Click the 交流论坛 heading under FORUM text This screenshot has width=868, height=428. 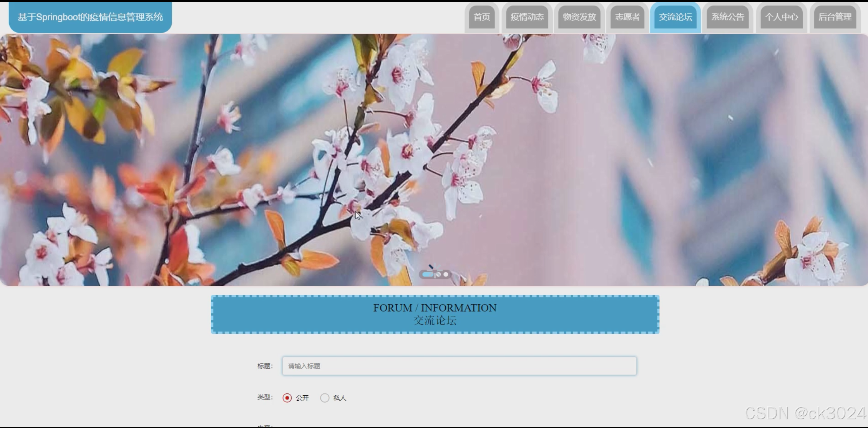(x=435, y=321)
